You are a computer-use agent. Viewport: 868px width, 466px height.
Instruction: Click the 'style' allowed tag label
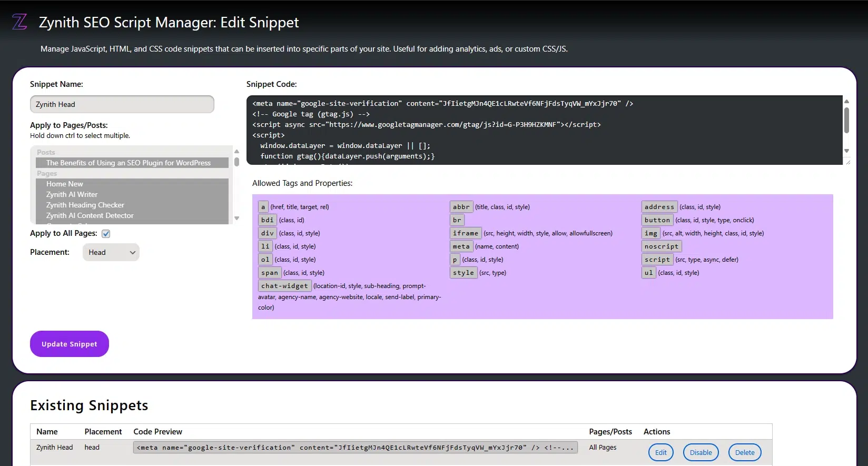click(463, 273)
